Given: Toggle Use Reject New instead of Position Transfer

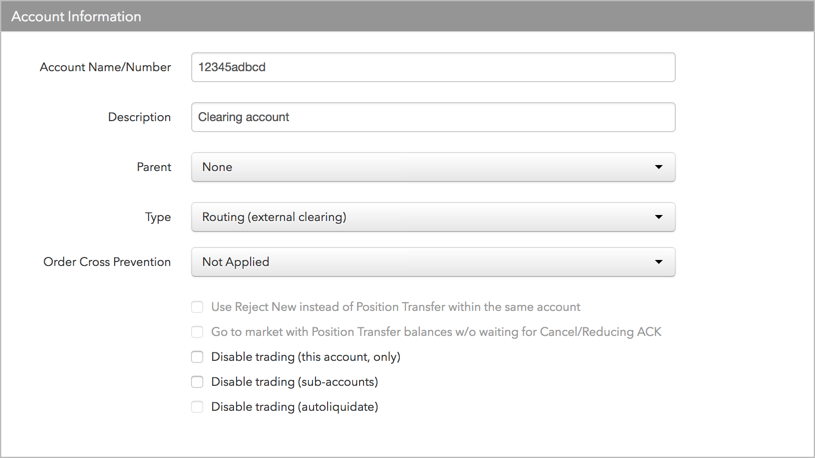Looking at the screenshot, I should (197, 307).
